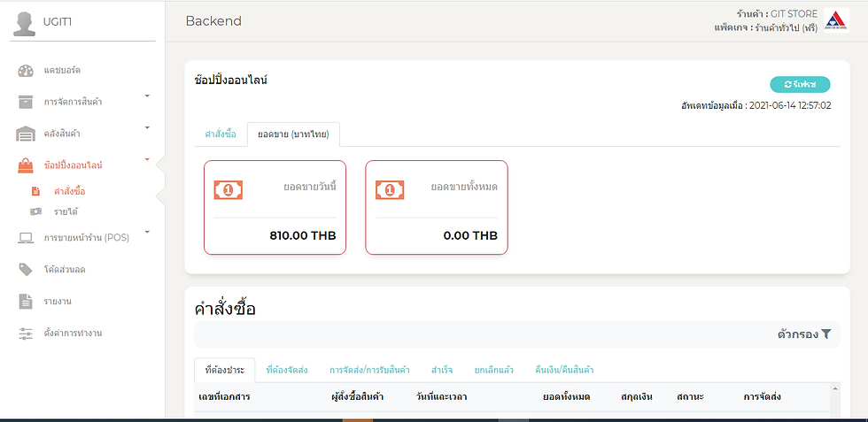868x422 pixels.
Task: Click the orders document icon in the sidebar
Action: click(x=36, y=191)
